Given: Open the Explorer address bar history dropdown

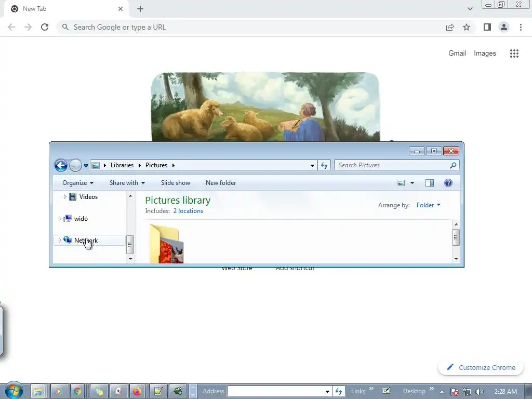Looking at the screenshot, I should (312, 166).
